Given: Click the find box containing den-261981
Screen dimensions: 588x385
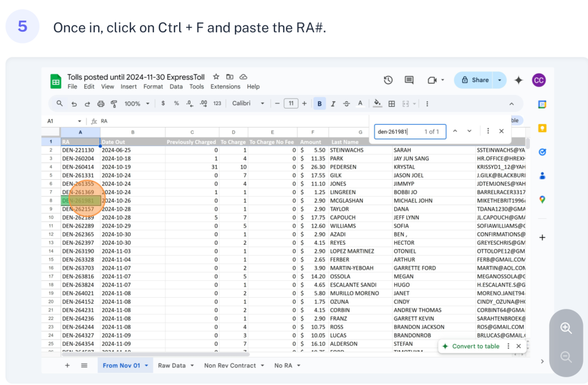Looking at the screenshot, I should (396, 132).
